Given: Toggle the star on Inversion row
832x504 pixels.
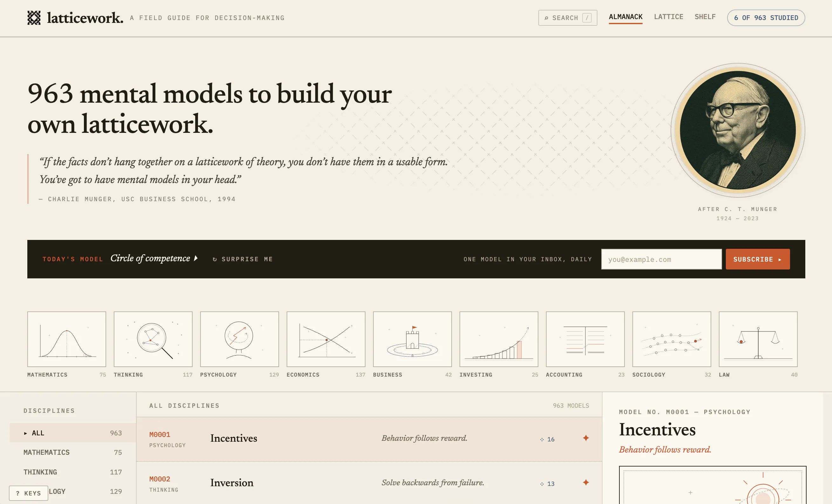Looking at the screenshot, I should point(586,482).
